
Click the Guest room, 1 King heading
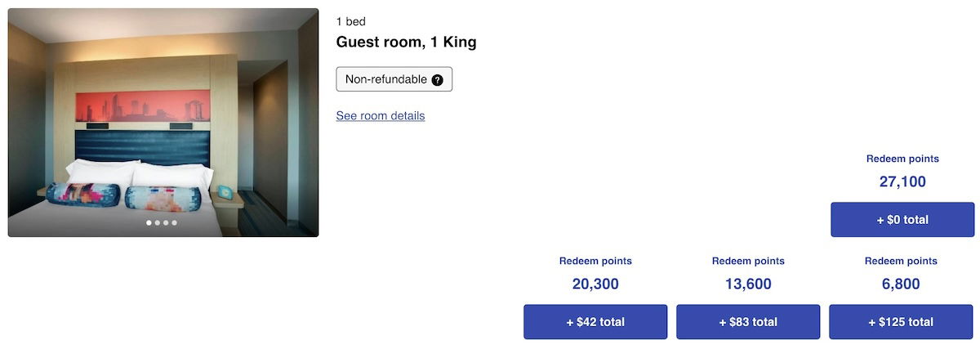[x=406, y=43]
